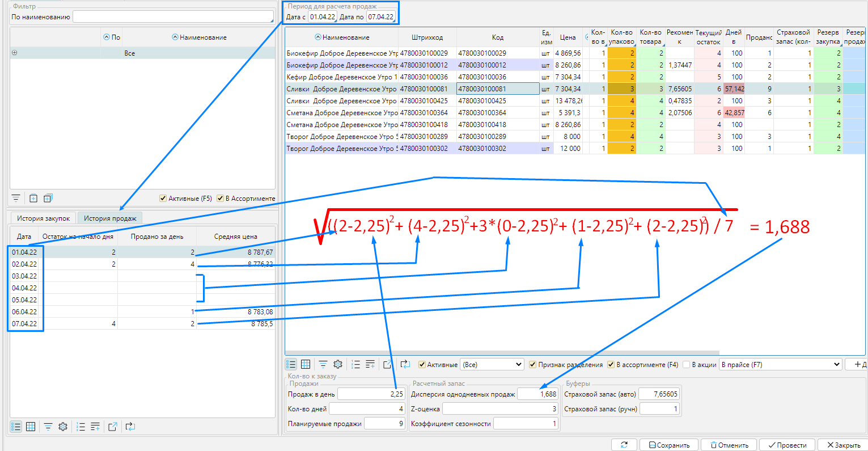This screenshot has height=451, width=868.
Task: Click the export icon in products table toolbar
Action: coord(387,364)
